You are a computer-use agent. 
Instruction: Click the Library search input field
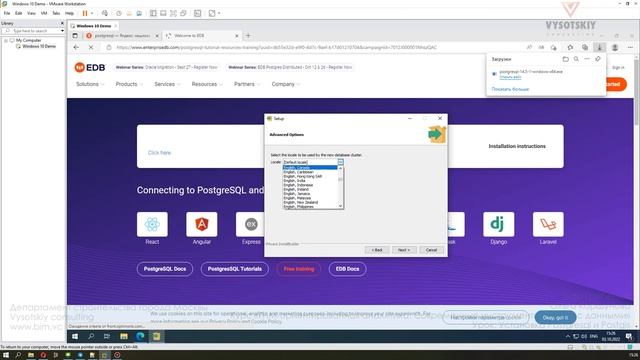click(x=31, y=31)
